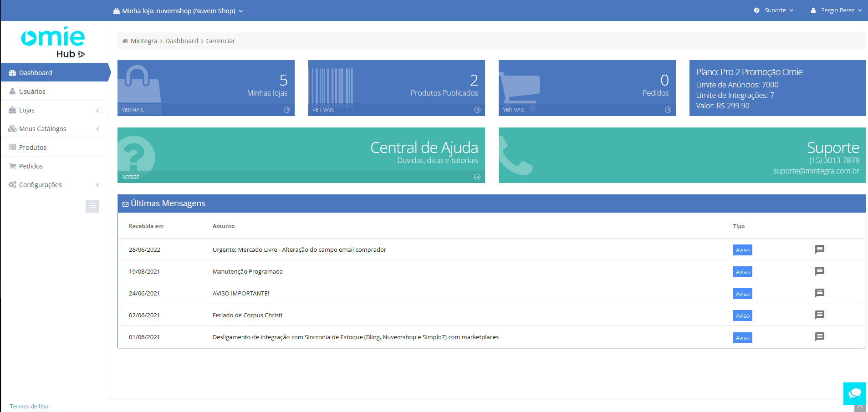Go to Produtos in the sidebar

coord(33,148)
